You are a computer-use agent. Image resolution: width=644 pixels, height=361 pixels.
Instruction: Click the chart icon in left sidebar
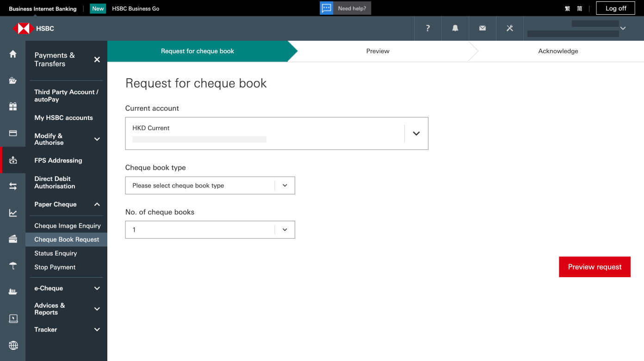(13, 213)
